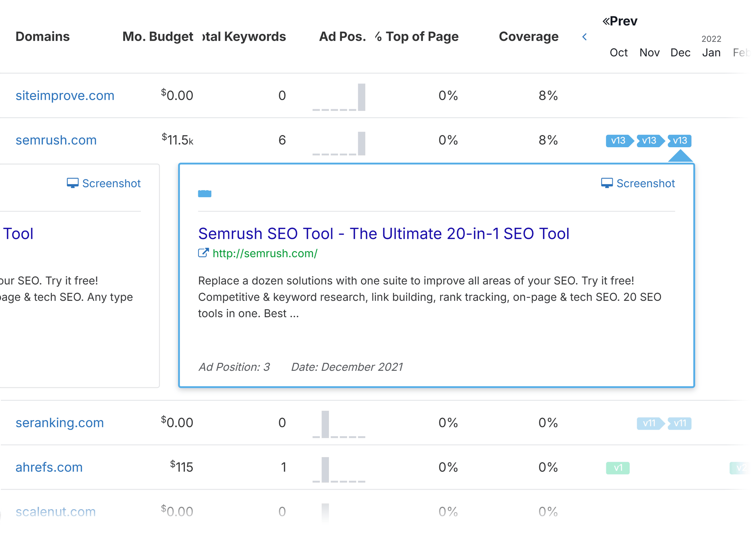Sort by the Coverage column header
Image resolution: width=756 pixels, height=538 pixels.
(x=529, y=37)
